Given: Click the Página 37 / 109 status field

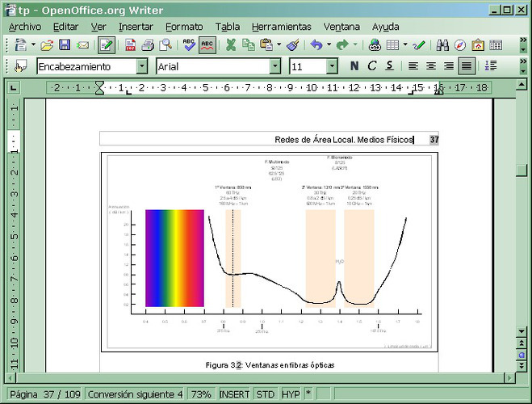Looking at the screenshot, I should (x=44, y=394).
